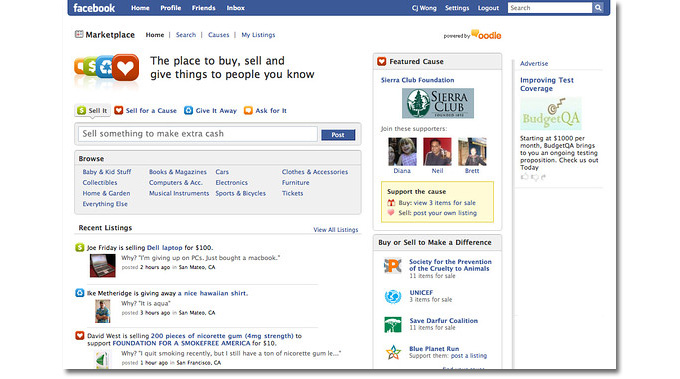Click the green dollar Marketplace badge

click(x=90, y=66)
